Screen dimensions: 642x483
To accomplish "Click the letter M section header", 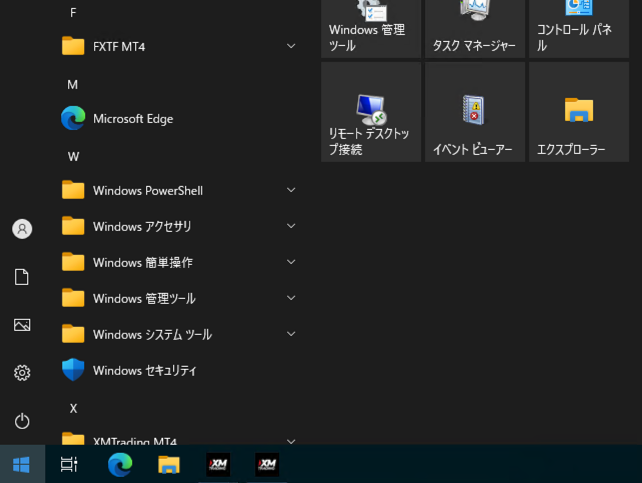I will (x=72, y=85).
